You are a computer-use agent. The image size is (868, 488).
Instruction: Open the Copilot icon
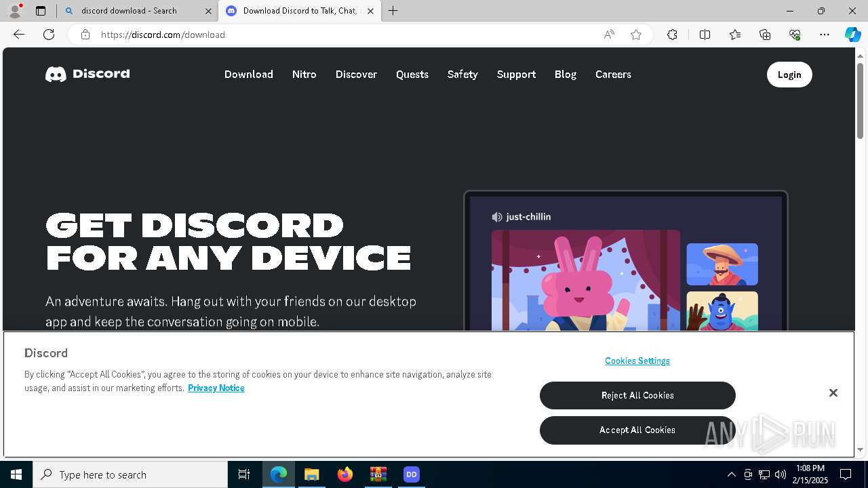coord(852,35)
